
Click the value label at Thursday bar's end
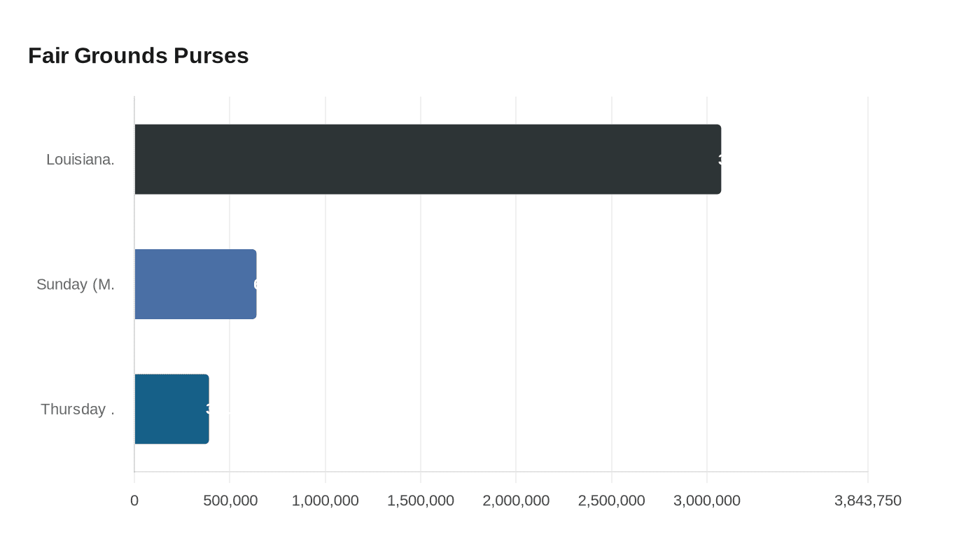(x=209, y=409)
